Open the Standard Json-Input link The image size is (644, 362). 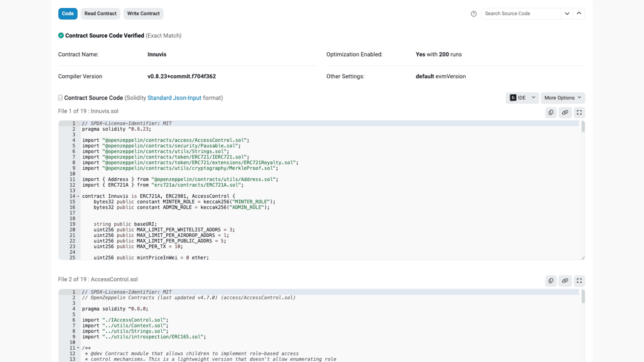tap(174, 98)
